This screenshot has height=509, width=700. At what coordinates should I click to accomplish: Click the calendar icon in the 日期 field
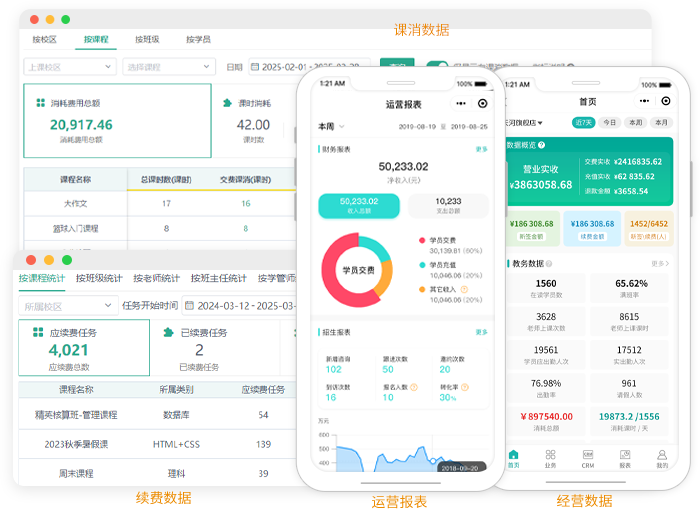coord(255,67)
